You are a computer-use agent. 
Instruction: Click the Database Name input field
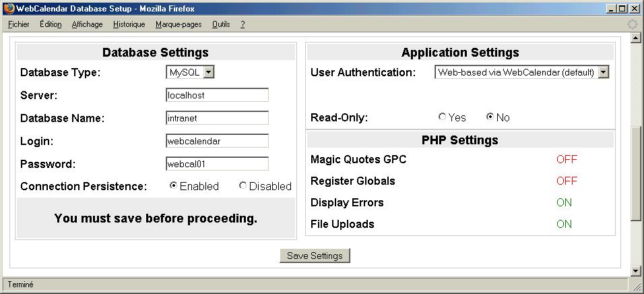(218, 118)
